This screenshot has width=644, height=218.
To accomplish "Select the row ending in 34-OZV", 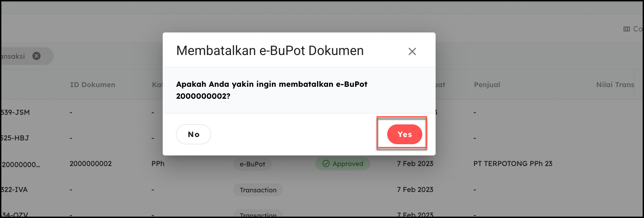I will click(15, 215).
